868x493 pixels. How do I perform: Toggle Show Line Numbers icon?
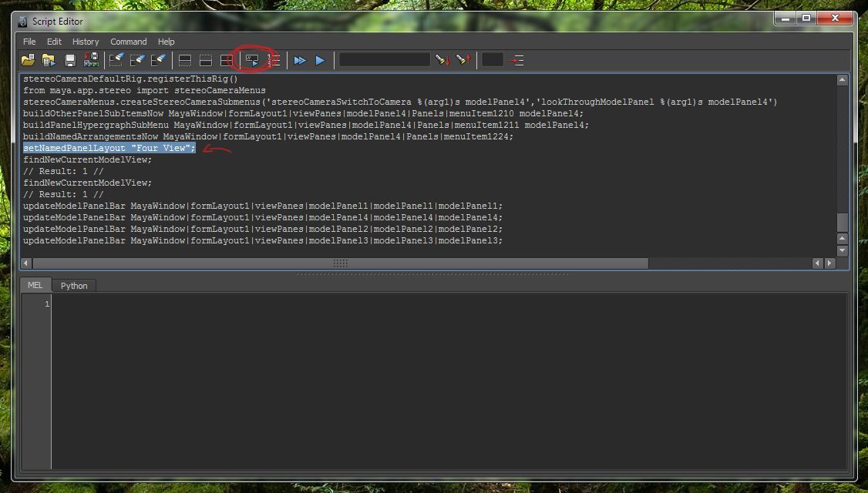pyautogui.click(x=274, y=60)
